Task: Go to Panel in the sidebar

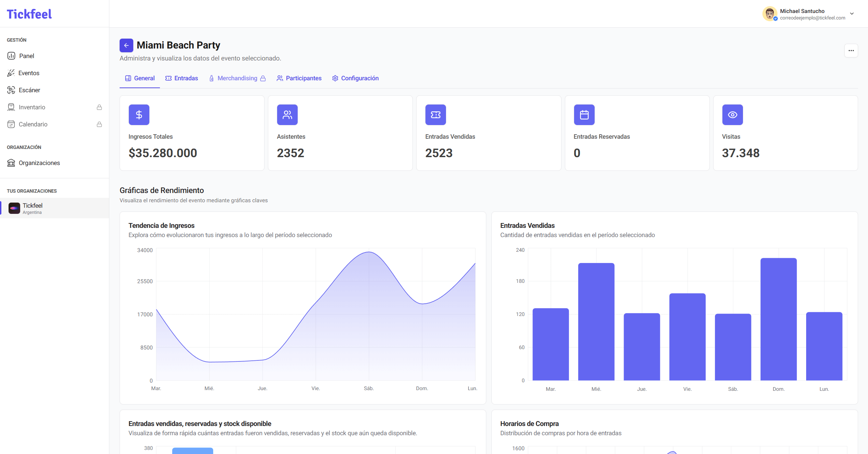Action: click(x=26, y=56)
